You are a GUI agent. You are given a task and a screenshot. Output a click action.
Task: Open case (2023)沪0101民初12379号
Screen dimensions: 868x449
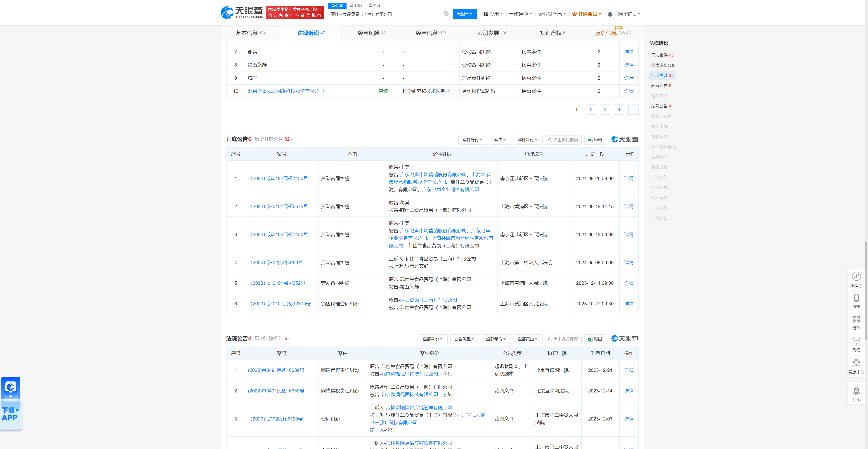pyautogui.click(x=280, y=304)
